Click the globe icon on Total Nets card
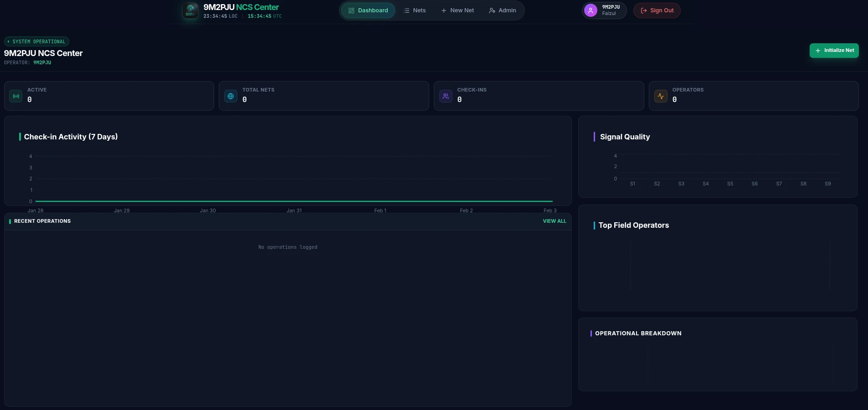This screenshot has height=410, width=868. 231,96
